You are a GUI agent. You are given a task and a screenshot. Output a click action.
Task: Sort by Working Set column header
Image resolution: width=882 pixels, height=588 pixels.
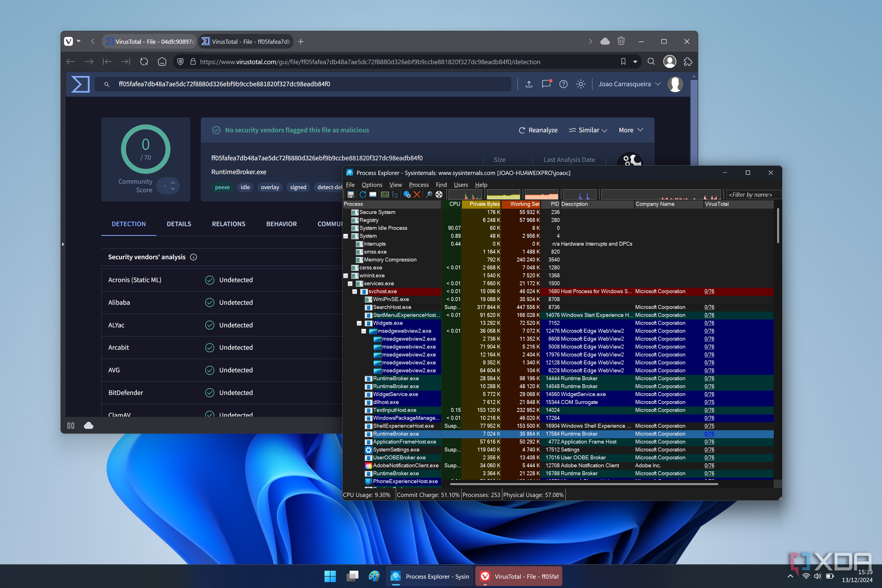click(x=521, y=204)
